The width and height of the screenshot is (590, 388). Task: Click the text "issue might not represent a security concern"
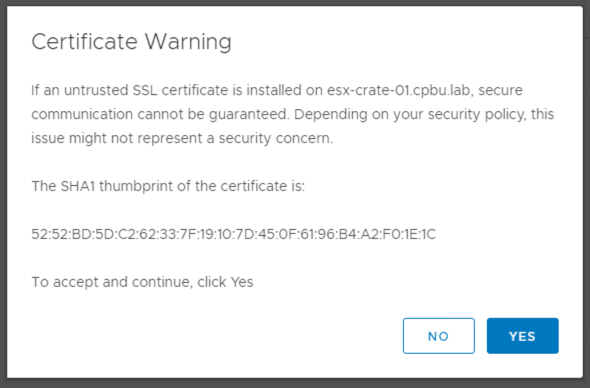[181, 138]
